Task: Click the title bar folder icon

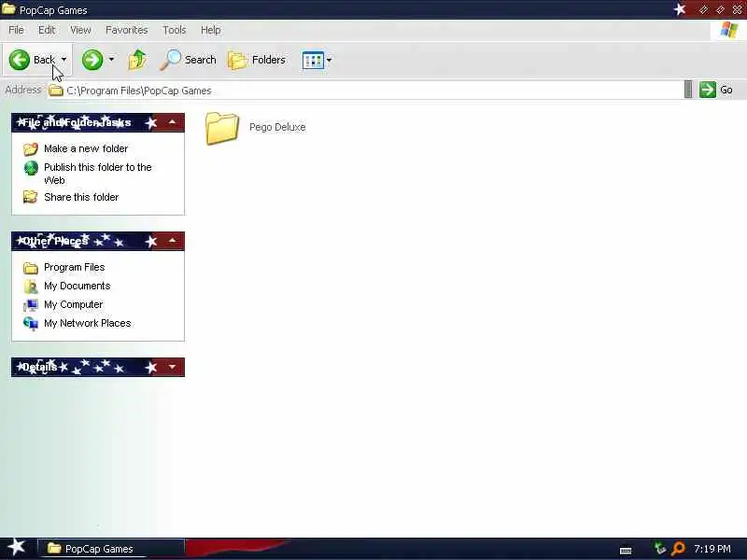Action: 8,8
